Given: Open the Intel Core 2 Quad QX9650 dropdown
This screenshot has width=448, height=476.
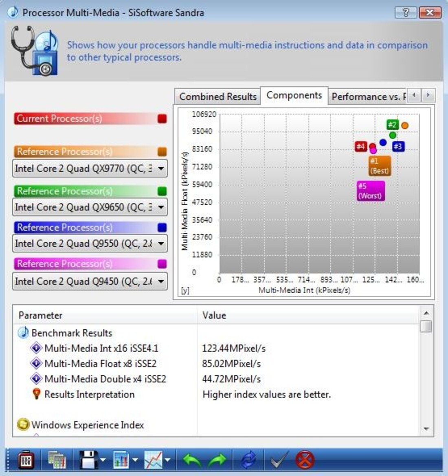Looking at the screenshot, I should (90, 207).
